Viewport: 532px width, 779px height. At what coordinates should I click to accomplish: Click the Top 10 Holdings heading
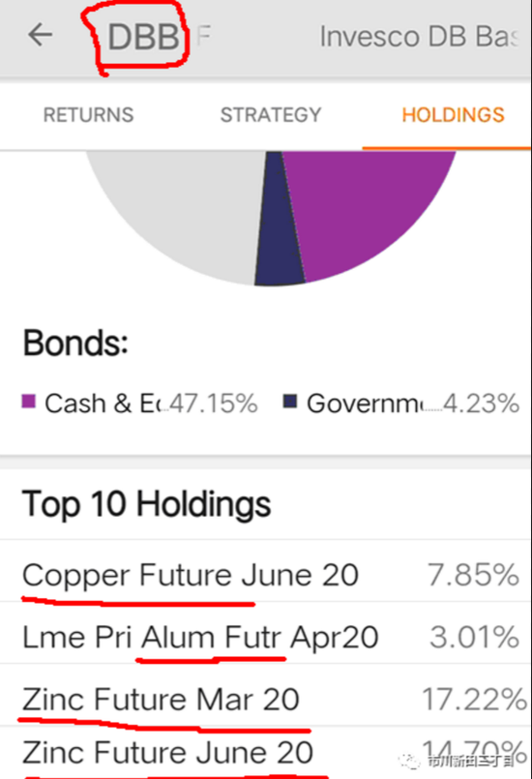(x=146, y=505)
